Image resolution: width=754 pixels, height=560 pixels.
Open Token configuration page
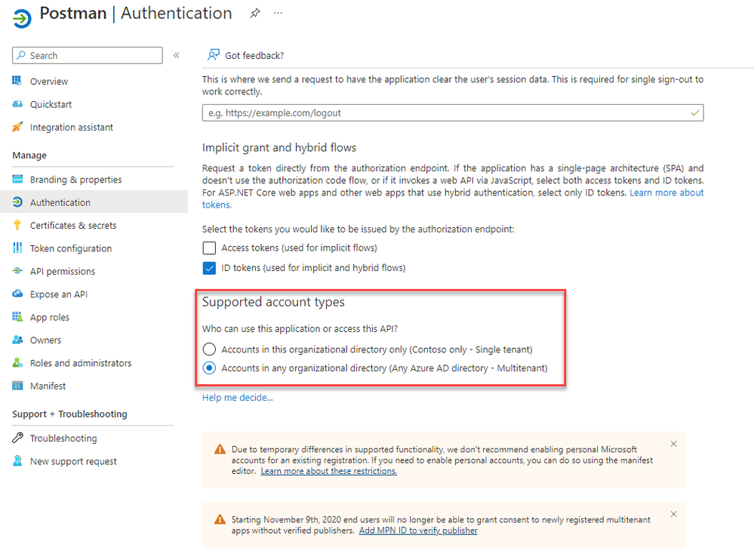click(x=71, y=248)
